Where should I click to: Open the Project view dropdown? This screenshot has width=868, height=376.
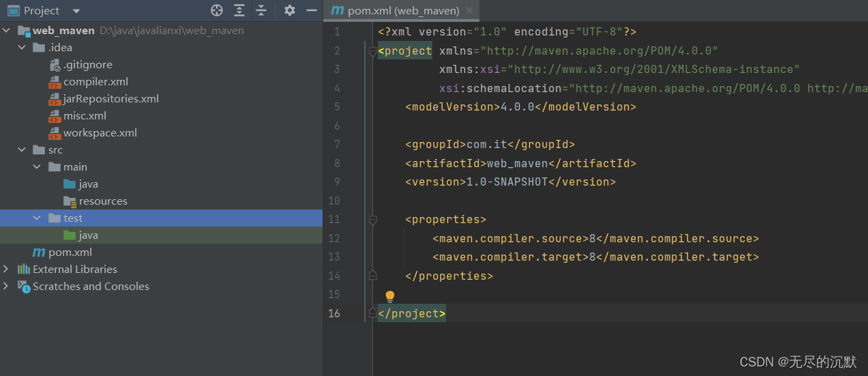[76, 11]
